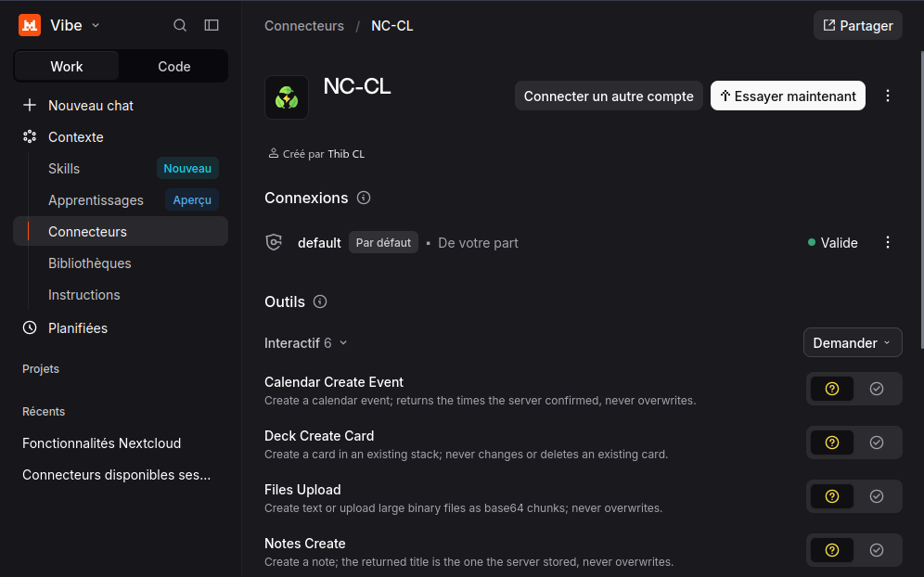Click the Contexte cluster icon
The width and height of the screenshot is (924, 577).
coord(30,136)
